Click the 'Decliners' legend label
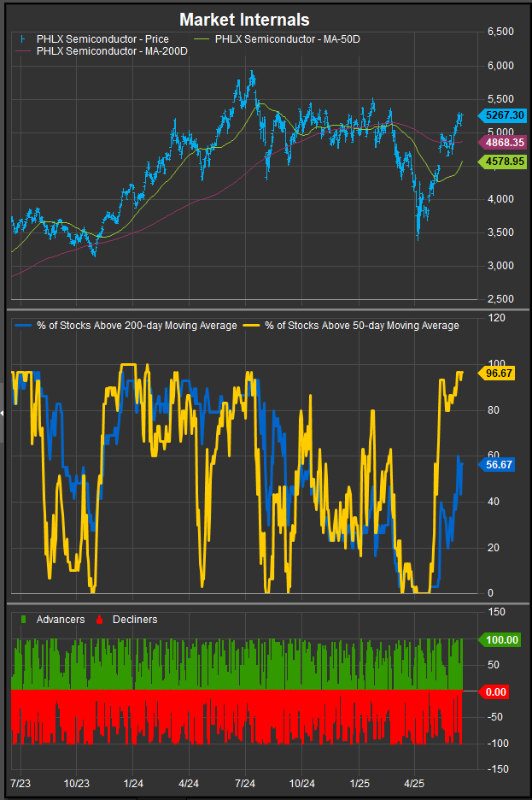Image resolution: width=532 pixels, height=800 pixels. pos(135,620)
